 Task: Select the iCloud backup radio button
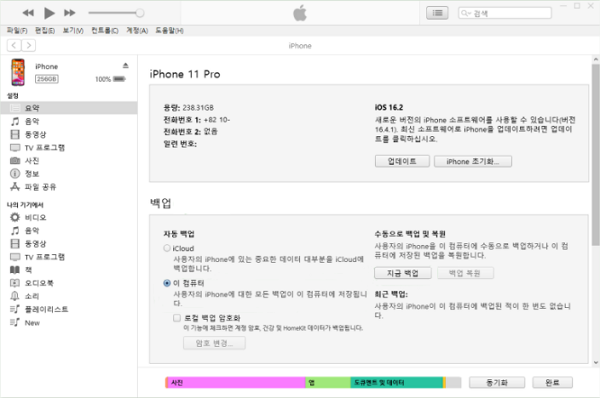pos(167,248)
